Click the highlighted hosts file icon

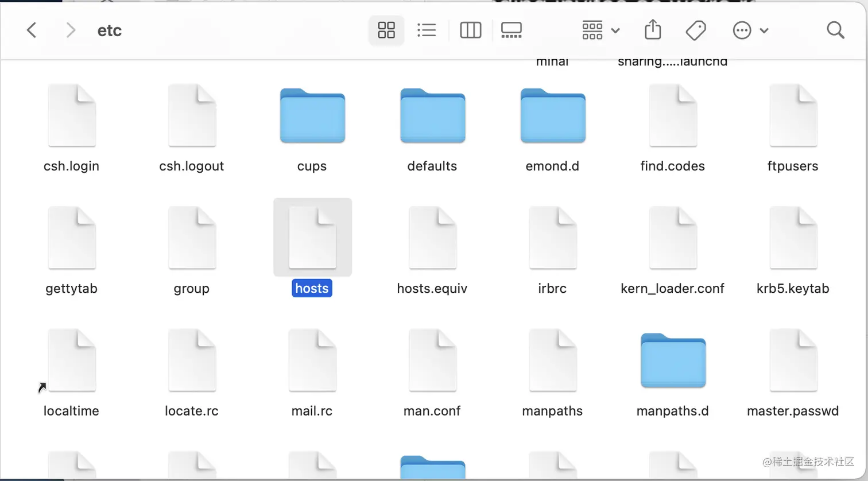[x=312, y=238]
